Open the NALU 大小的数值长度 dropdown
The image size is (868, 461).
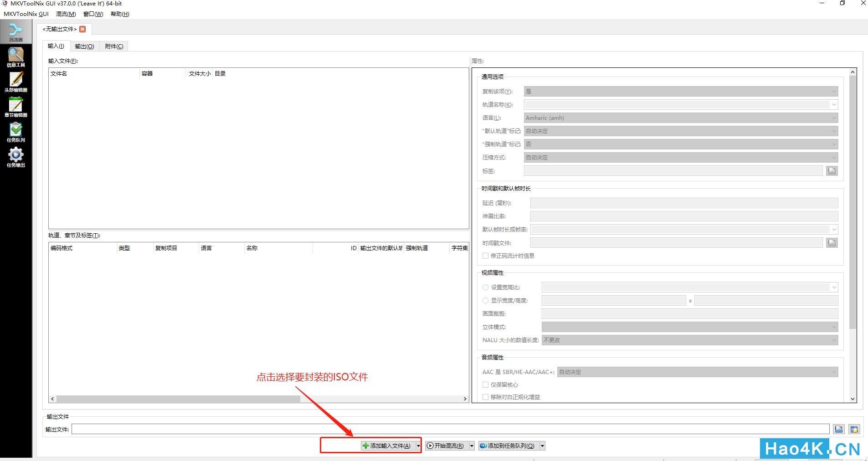coord(690,340)
